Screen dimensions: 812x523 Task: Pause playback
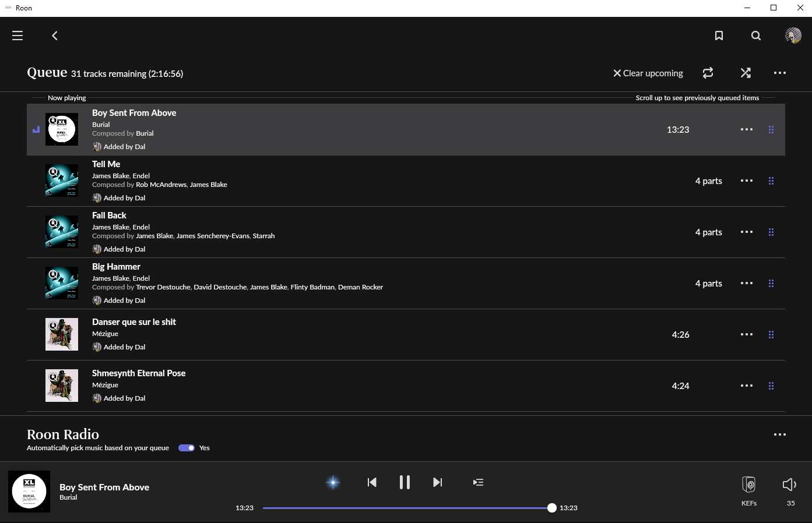coord(405,482)
